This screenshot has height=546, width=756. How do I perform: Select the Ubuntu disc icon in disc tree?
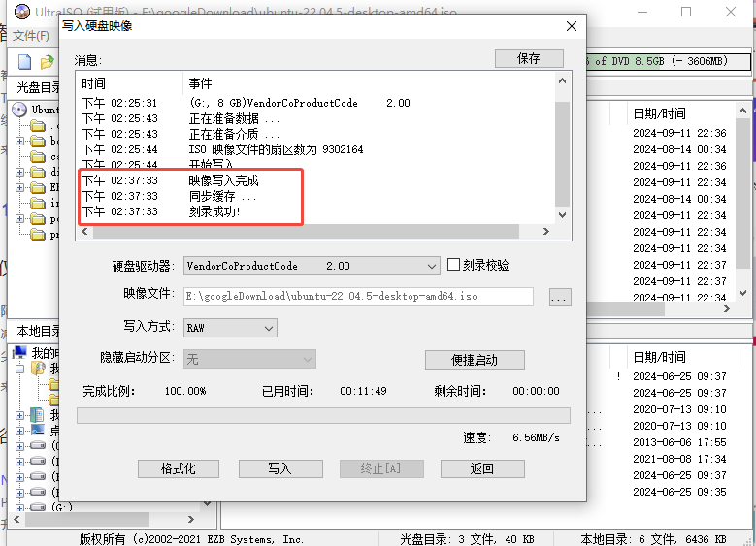coord(19,110)
